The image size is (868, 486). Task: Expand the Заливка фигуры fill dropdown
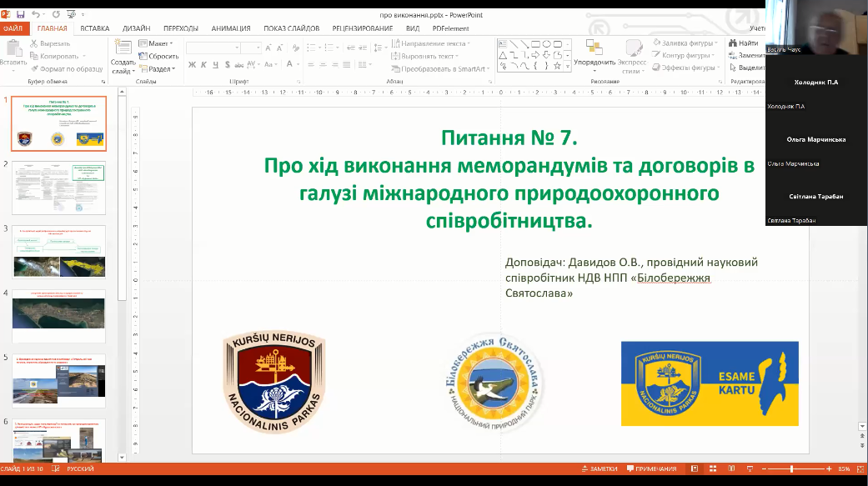(x=685, y=43)
